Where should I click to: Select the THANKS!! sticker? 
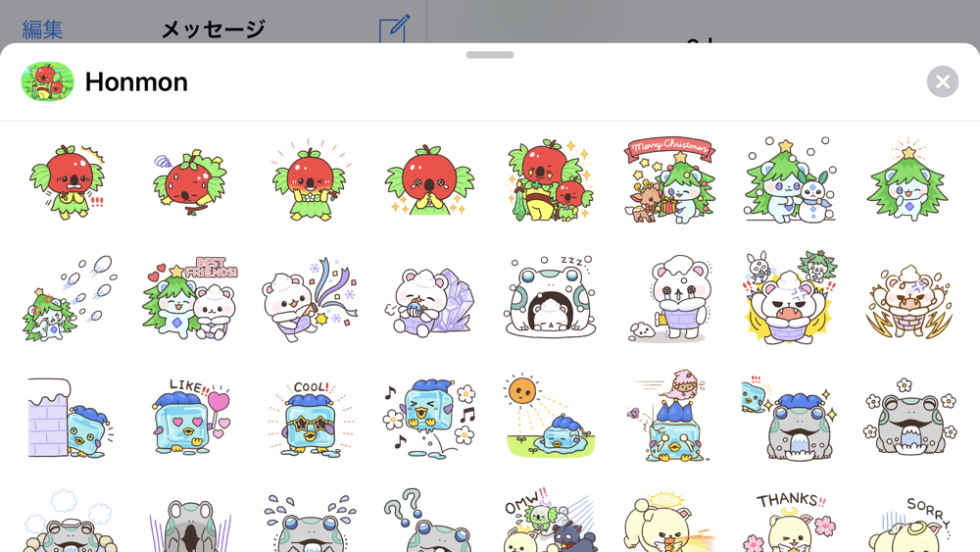click(x=790, y=522)
